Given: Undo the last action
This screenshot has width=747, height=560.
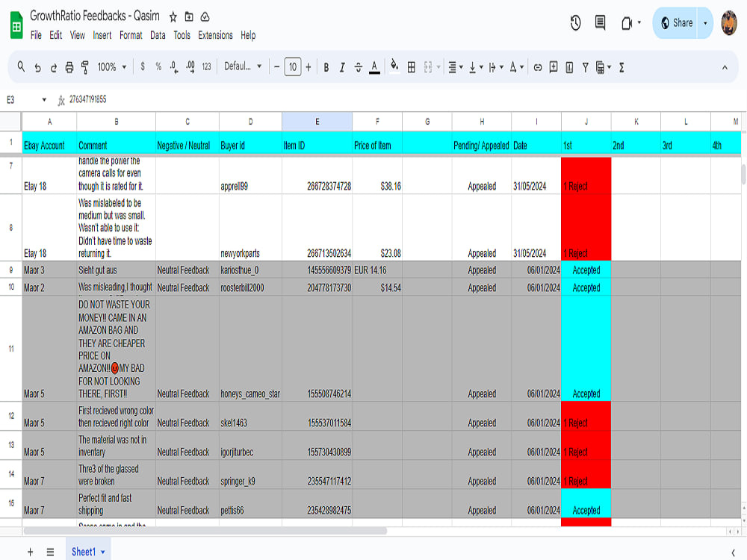Looking at the screenshot, I should 37,68.
